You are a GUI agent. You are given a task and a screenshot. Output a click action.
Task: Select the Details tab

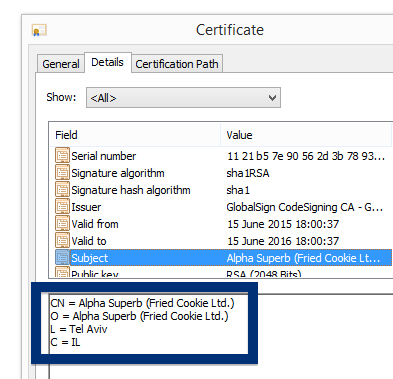108,62
